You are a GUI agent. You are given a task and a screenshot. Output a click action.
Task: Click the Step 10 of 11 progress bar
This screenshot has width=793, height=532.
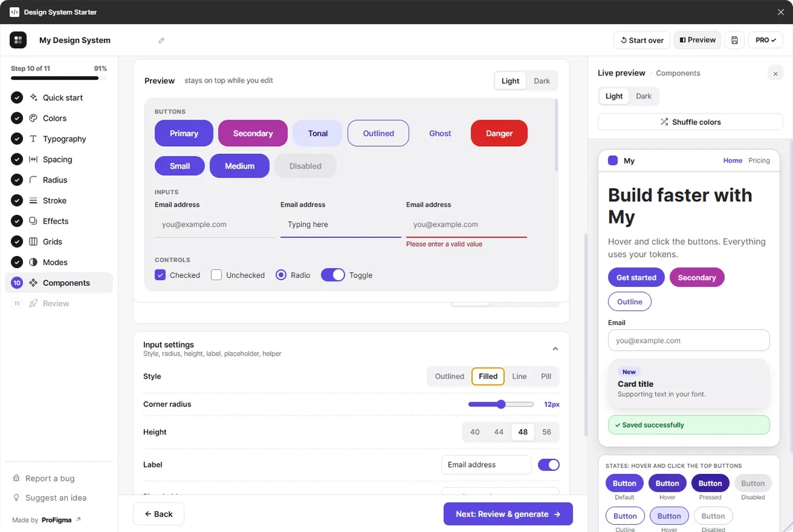coord(59,78)
